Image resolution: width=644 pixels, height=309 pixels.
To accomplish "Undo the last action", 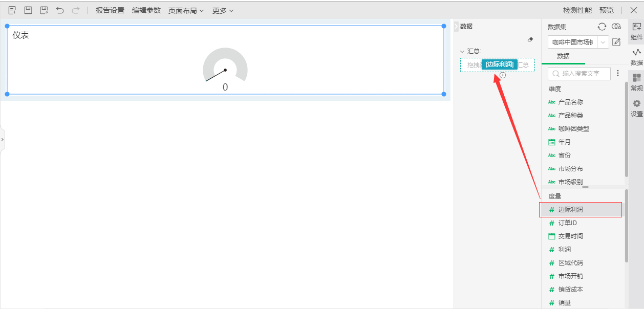I will pos(60,10).
